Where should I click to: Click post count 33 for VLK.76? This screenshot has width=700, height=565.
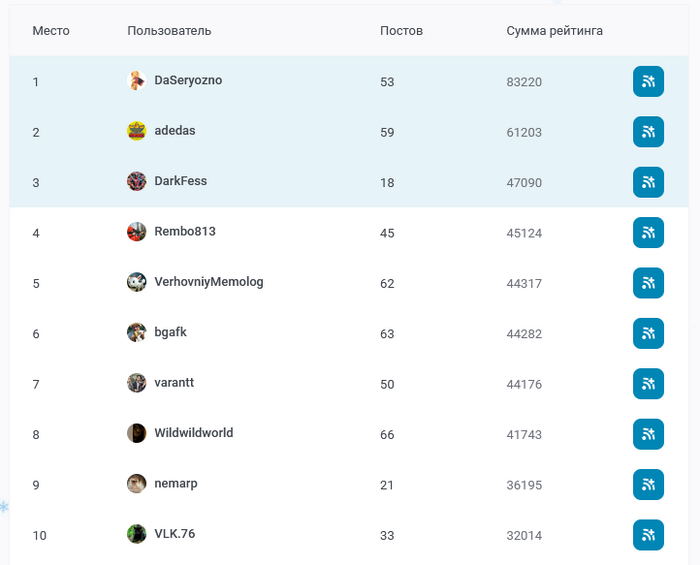(x=387, y=536)
